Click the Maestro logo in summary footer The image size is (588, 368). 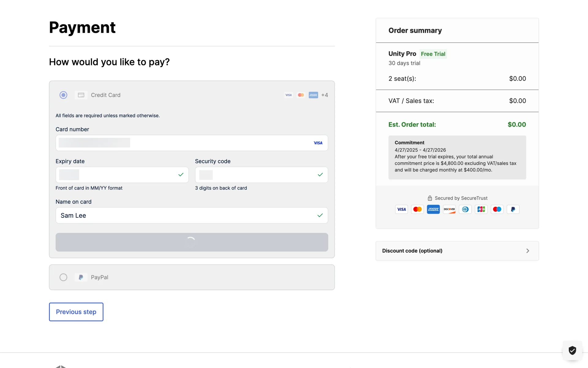497,209
